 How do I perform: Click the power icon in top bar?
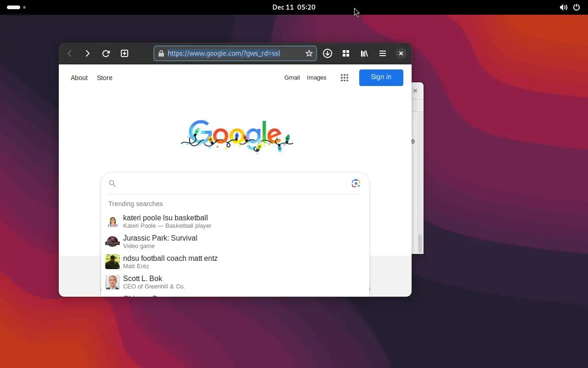coord(577,7)
